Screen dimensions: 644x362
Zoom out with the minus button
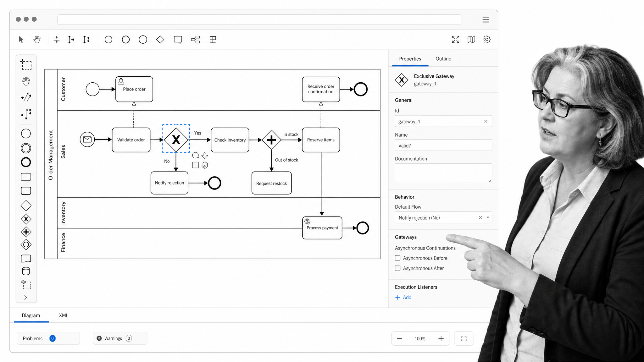400,338
